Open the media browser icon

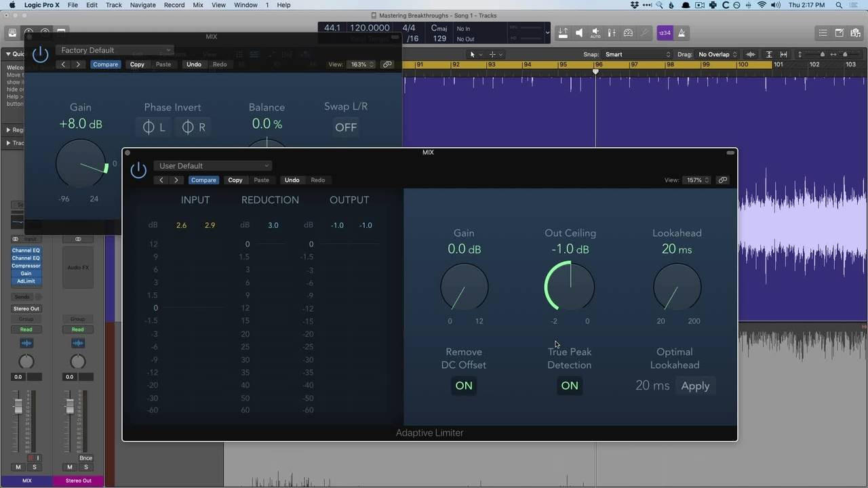click(855, 33)
